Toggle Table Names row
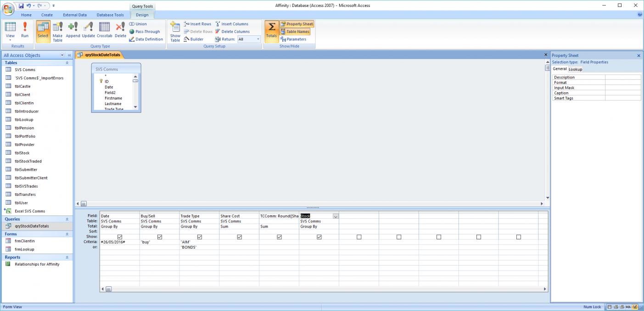This screenshot has width=644, height=311. pyautogui.click(x=295, y=32)
